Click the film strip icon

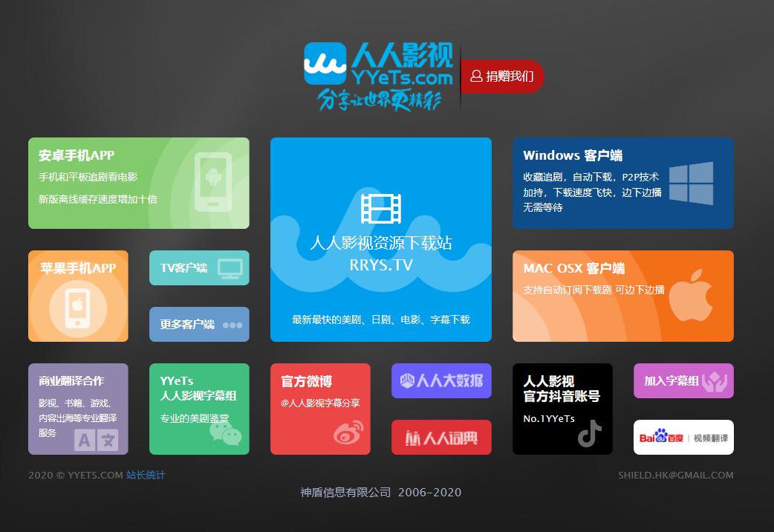tap(381, 209)
